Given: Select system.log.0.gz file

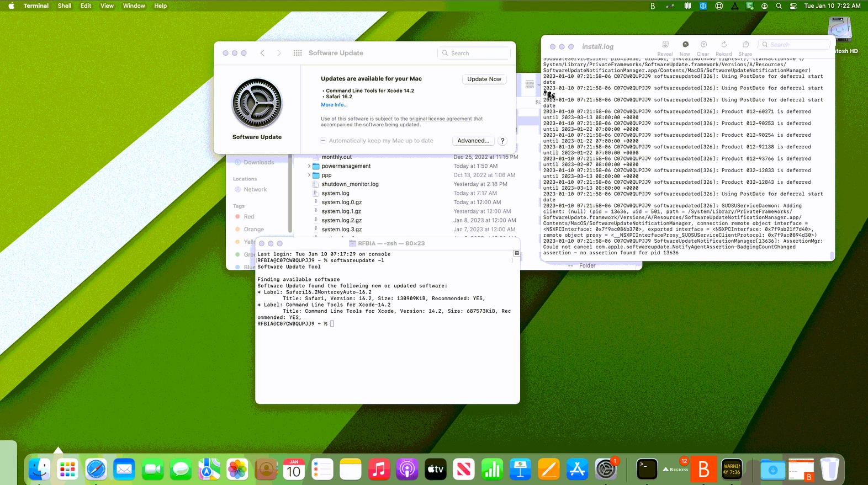Looking at the screenshot, I should (x=342, y=202).
